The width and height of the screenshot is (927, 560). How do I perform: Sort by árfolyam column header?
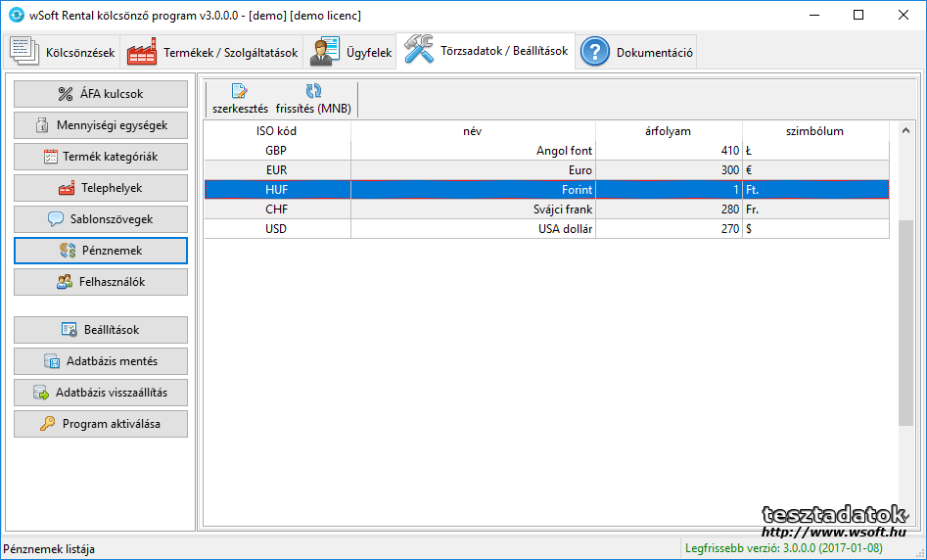pyautogui.click(x=669, y=131)
